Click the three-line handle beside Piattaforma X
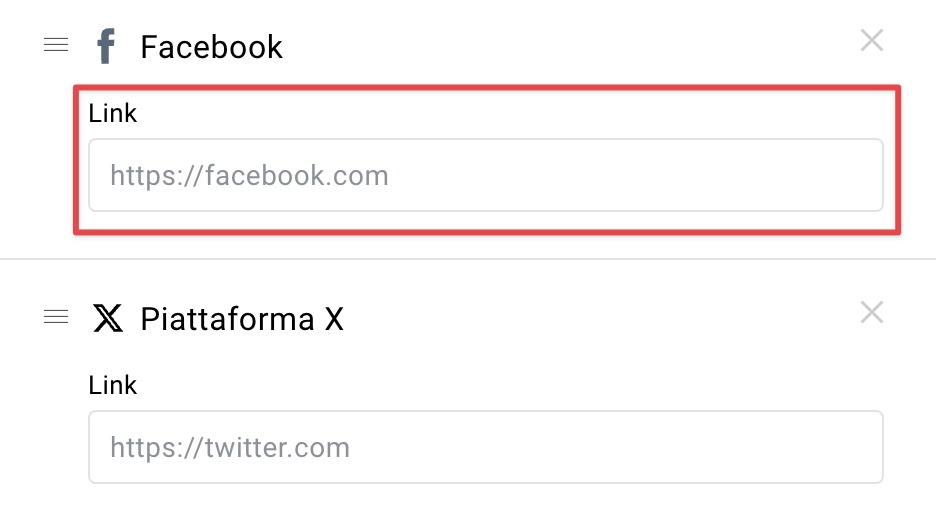The image size is (936, 510). point(56,317)
